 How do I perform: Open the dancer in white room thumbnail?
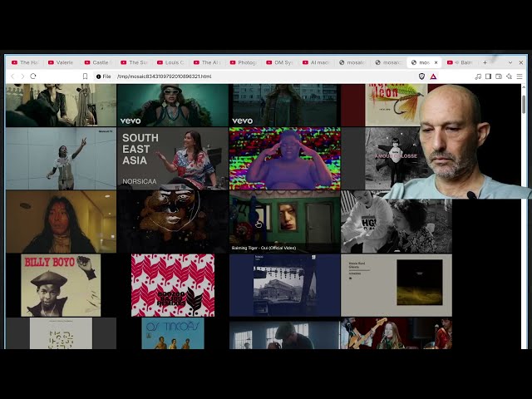click(61, 159)
